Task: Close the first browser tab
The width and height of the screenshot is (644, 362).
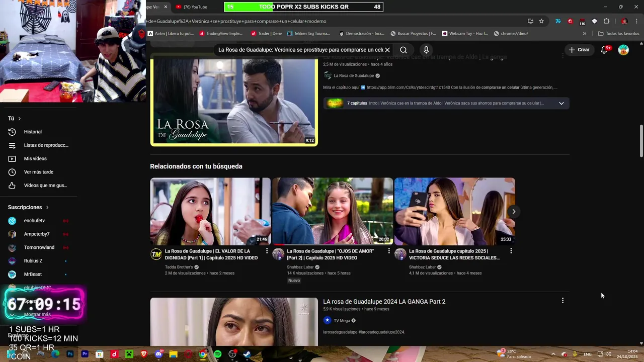Action: pos(166,7)
